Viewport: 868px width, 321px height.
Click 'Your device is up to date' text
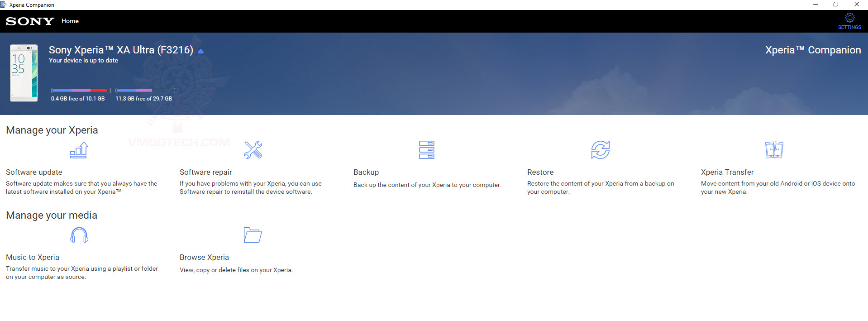[83, 60]
